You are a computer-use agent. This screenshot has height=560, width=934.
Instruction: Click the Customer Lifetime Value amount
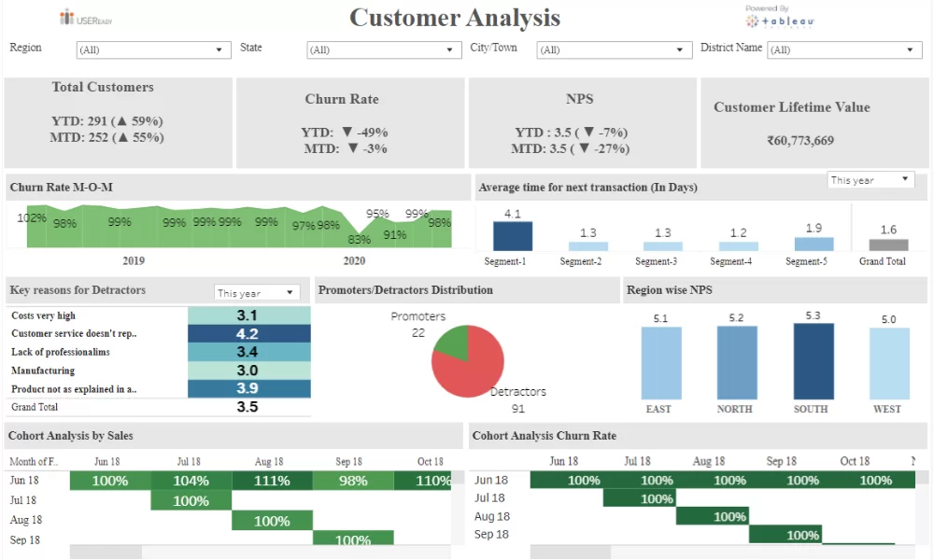pos(800,141)
